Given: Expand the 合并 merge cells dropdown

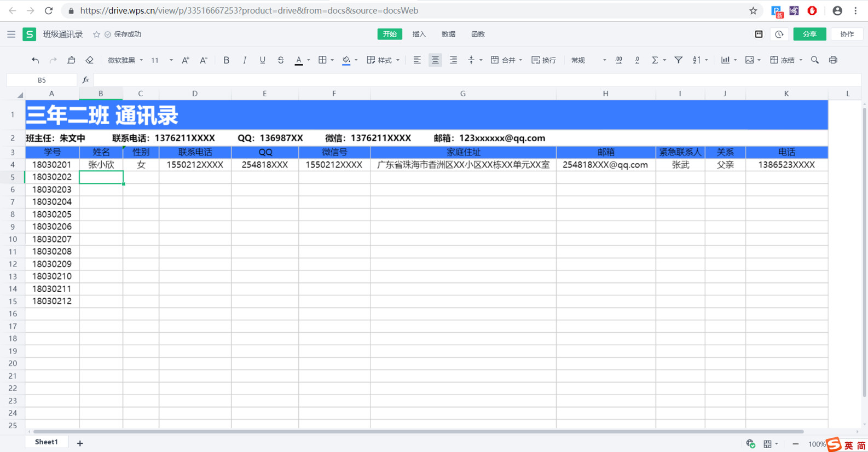Looking at the screenshot, I should click(x=506, y=60).
